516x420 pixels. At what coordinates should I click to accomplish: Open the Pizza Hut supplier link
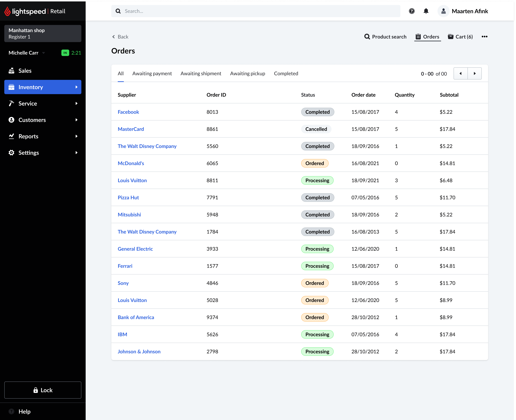pos(128,197)
